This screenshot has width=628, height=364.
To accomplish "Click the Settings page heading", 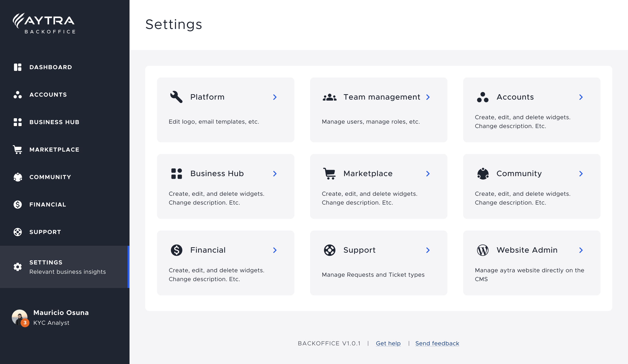I will click(174, 25).
